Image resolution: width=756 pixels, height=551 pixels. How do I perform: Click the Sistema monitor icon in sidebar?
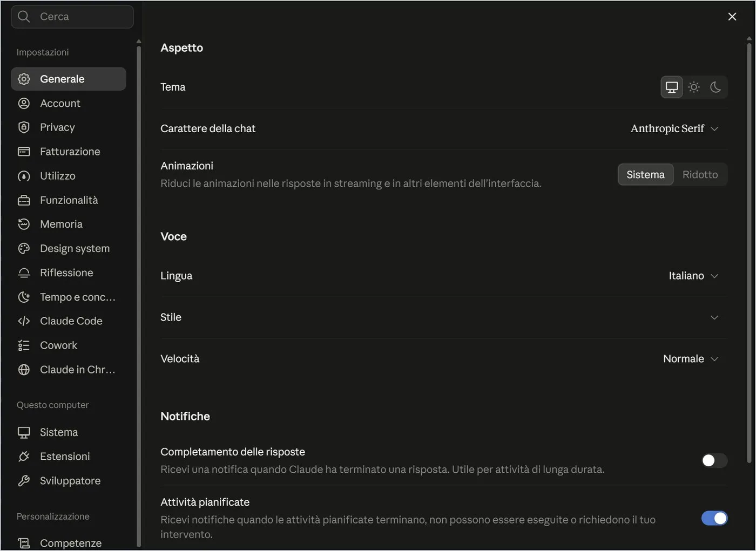click(x=24, y=432)
